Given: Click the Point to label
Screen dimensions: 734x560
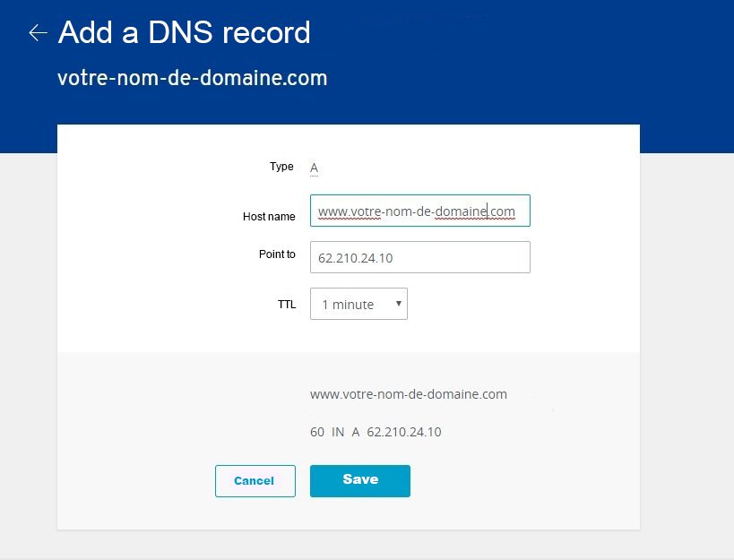Looking at the screenshot, I should (x=277, y=254).
